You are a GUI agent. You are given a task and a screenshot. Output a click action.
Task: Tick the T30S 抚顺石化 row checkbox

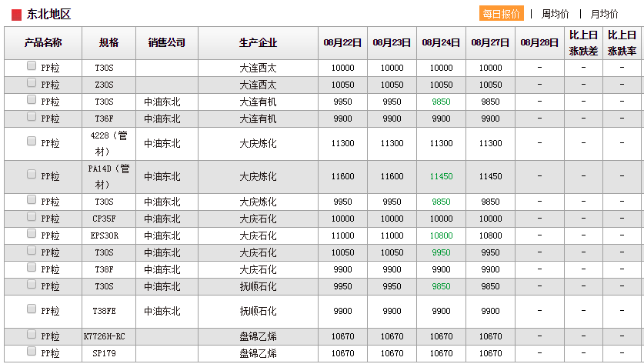pos(32,284)
